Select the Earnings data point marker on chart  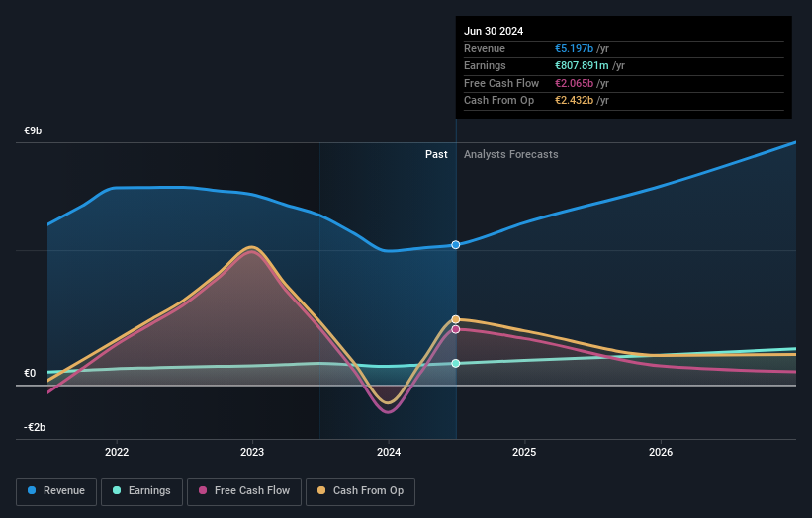click(x=456, y=363)
